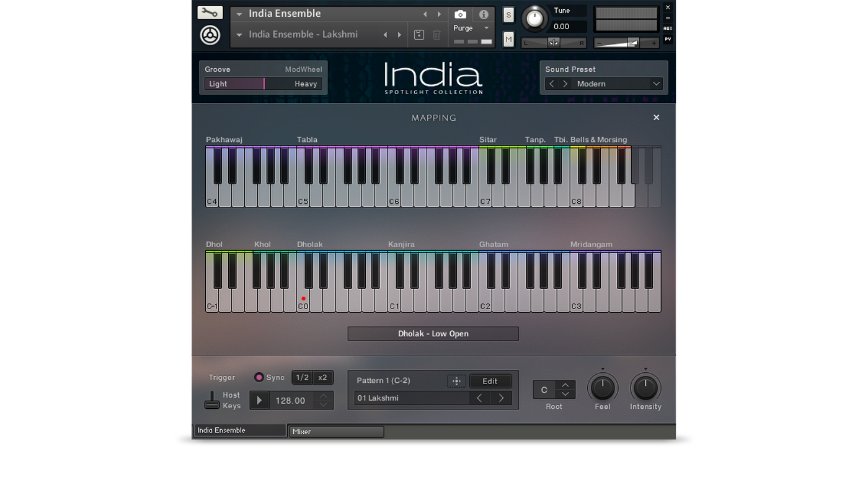Image resolution: width=868 pixels, height=498 pixels.
Task: Click the tempo value 128.00
Action: point(290,401)
